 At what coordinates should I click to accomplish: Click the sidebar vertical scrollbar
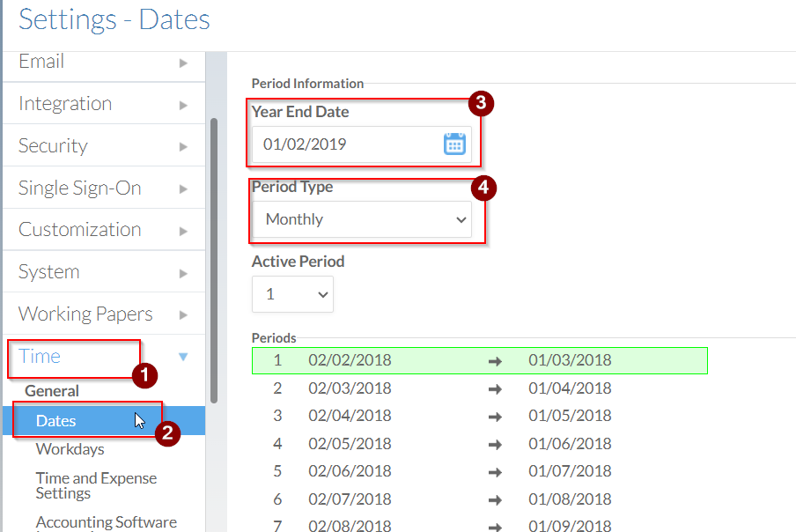[x=213, y=255]
